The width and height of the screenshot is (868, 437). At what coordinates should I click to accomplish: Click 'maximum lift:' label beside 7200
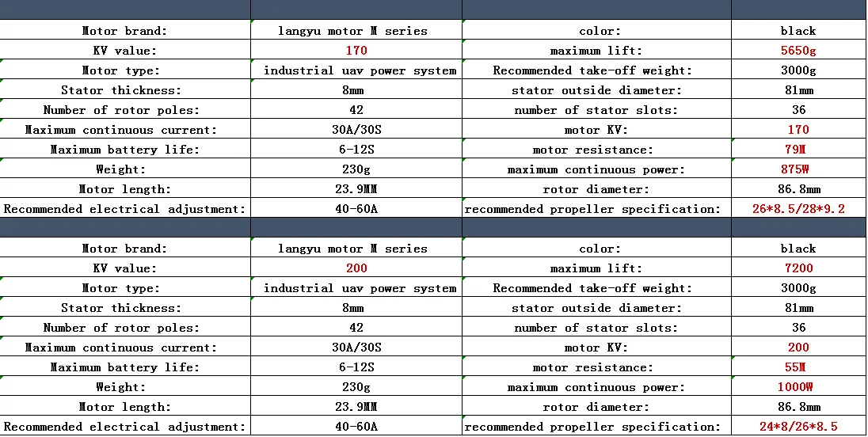[596, 268]
